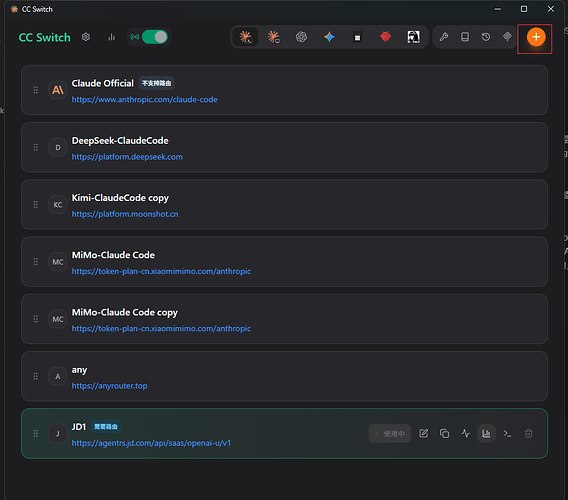Select the any provider name

(79, 370)
